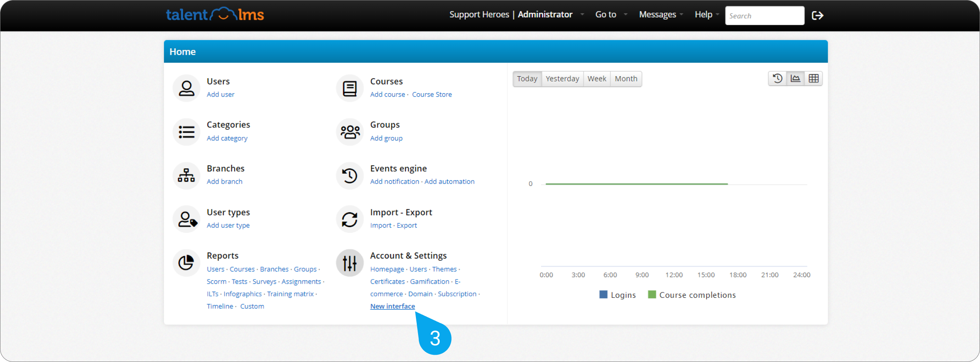Screen dimensions: 980x362
Task: Click the Account & Settings heading
Action: (408, 256)
